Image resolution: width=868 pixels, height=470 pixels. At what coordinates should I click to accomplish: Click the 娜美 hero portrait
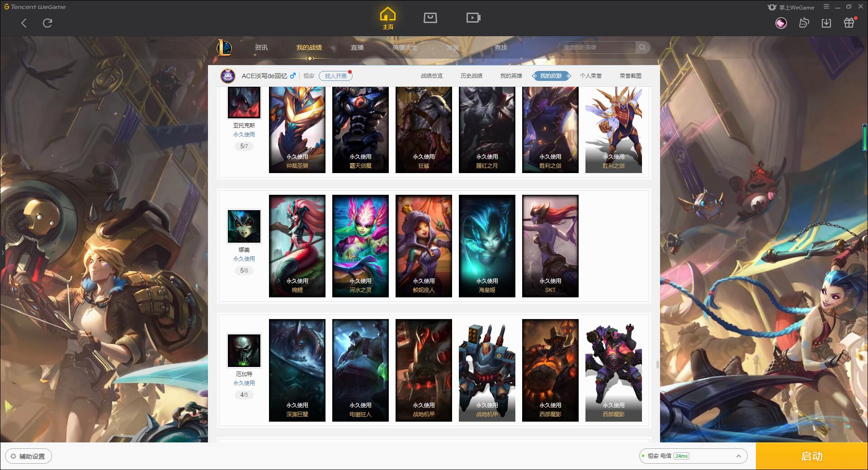tap(244, 226)
